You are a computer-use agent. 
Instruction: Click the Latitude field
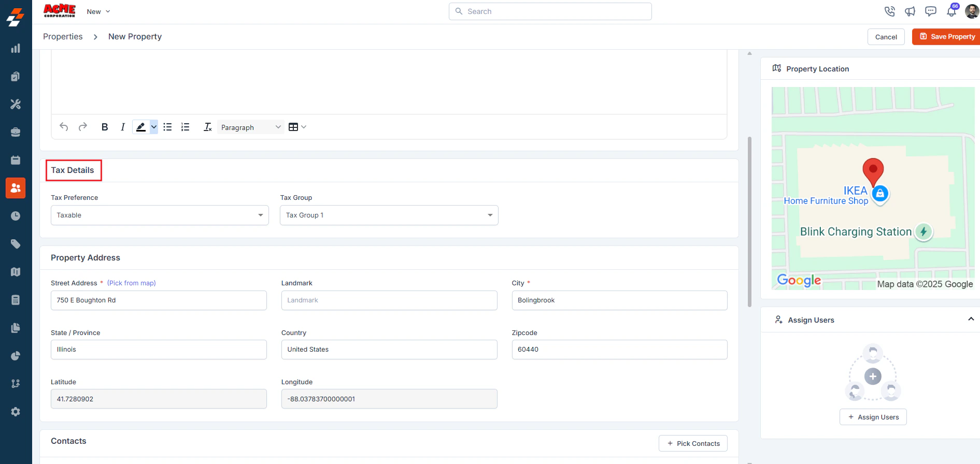[x=159, y=399]
